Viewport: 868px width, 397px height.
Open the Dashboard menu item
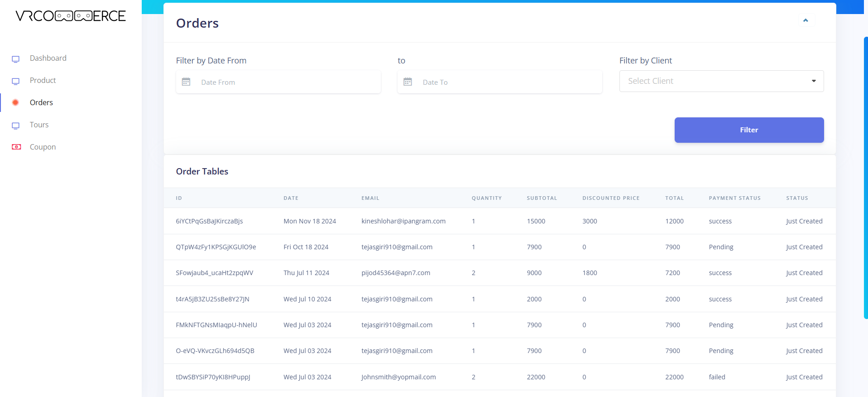point(48,58)
